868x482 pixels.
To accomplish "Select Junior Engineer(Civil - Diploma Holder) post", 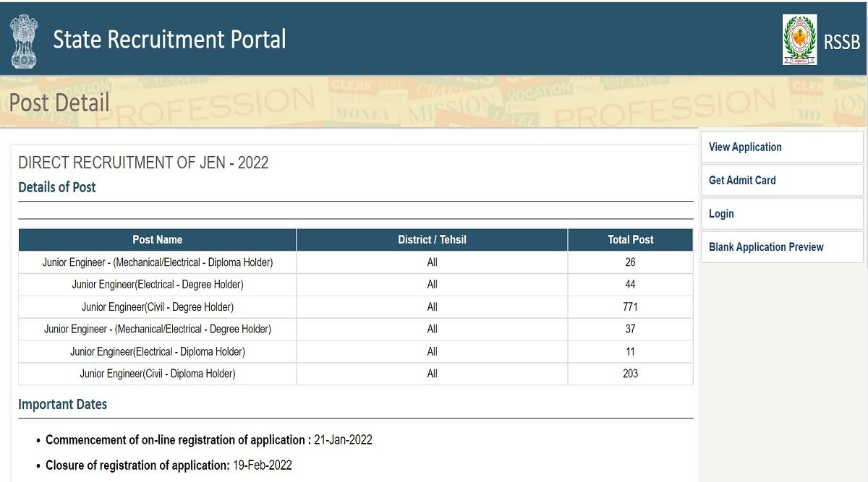I will (x=157, y=374).
